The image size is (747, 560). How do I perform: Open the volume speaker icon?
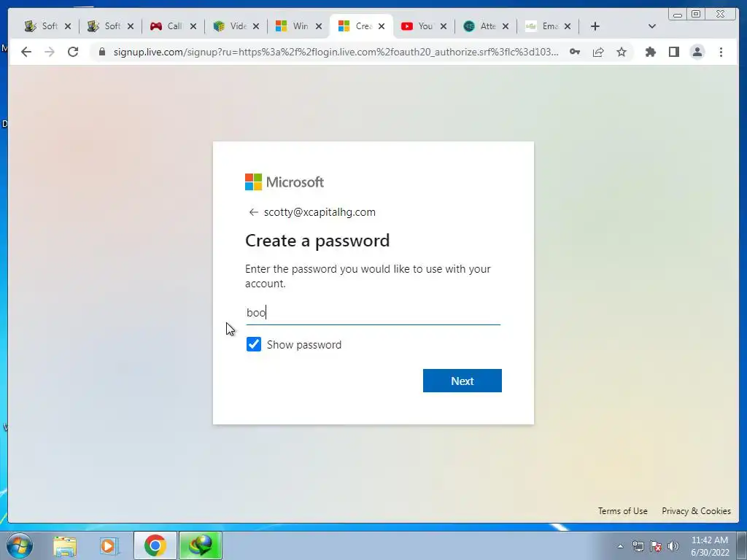tap(673, 546)
